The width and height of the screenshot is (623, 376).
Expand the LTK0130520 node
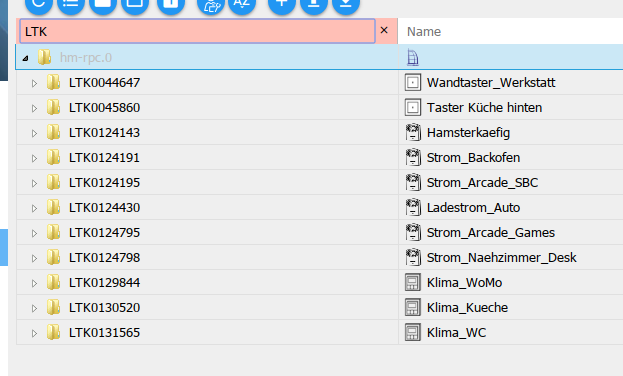coord(34,308)
